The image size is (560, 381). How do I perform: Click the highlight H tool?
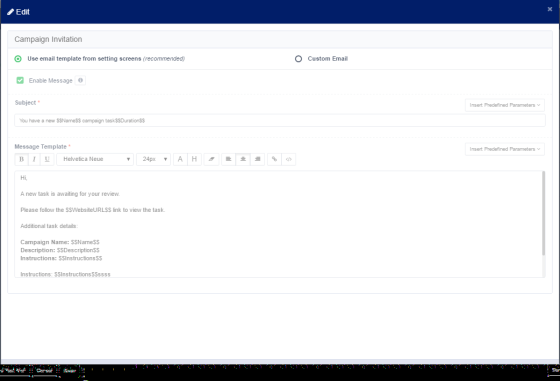point(194,159)
